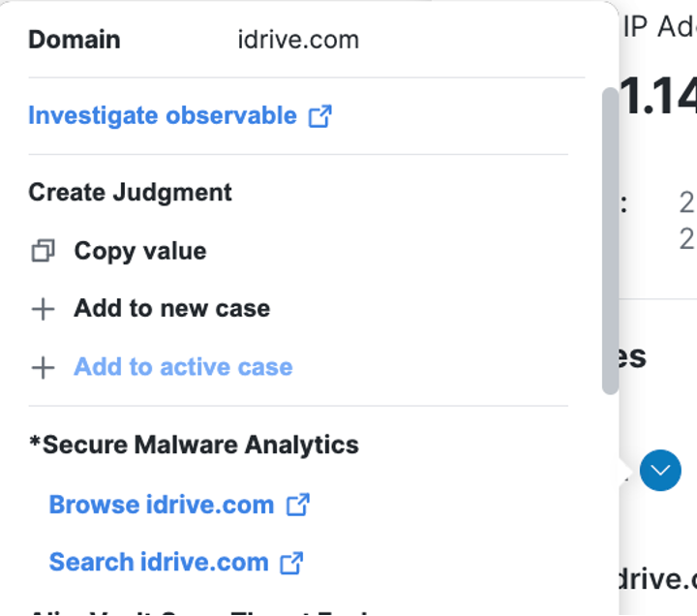Click the idrive.com domain value
Screen dimensions: 697x616
click(298, 41)
